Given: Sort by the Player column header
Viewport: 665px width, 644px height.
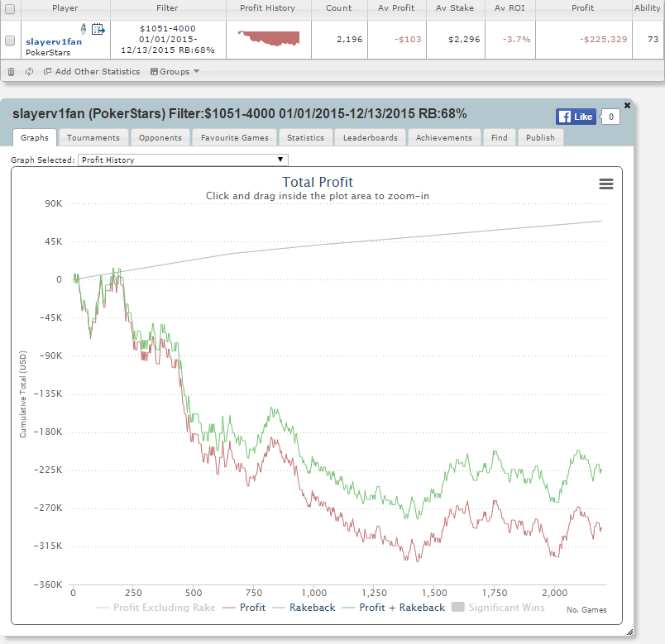Looking at the screenshot, I should tap(65, 8).
